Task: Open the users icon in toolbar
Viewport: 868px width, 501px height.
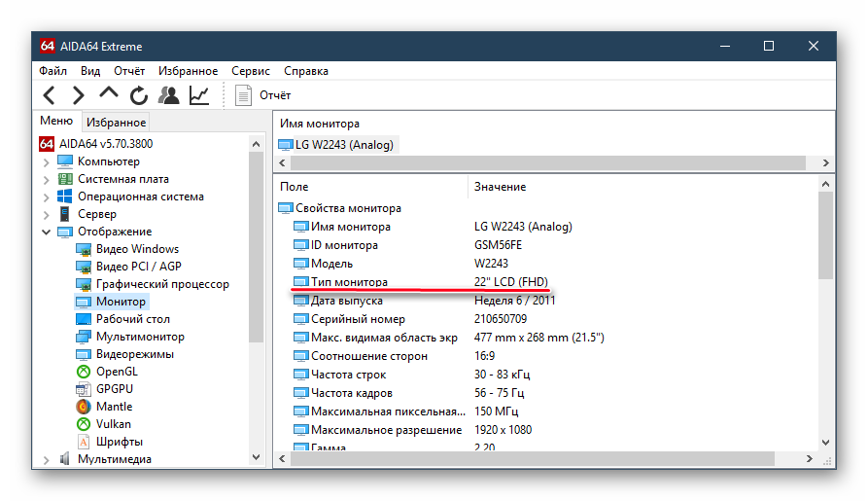Action: point(169,95)
